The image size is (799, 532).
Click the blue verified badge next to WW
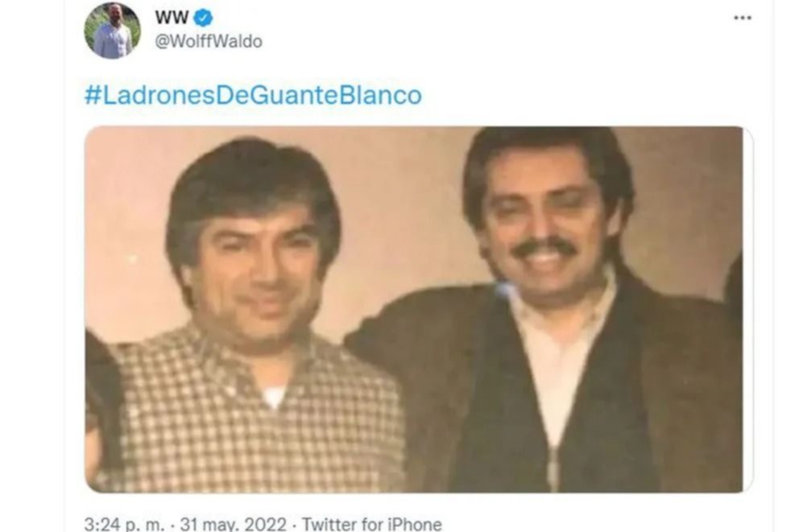click(x=203, y=18)
